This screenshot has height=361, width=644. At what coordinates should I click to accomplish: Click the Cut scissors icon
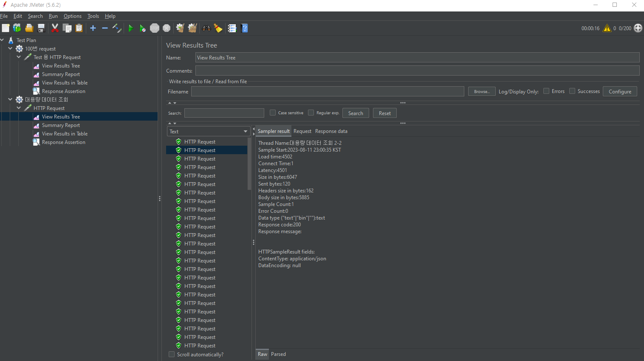[55, 28]
